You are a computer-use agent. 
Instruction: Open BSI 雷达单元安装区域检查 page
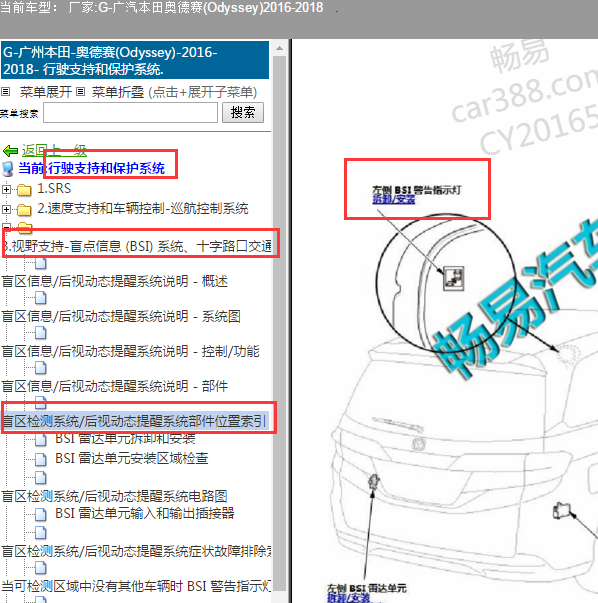(132, 458)
